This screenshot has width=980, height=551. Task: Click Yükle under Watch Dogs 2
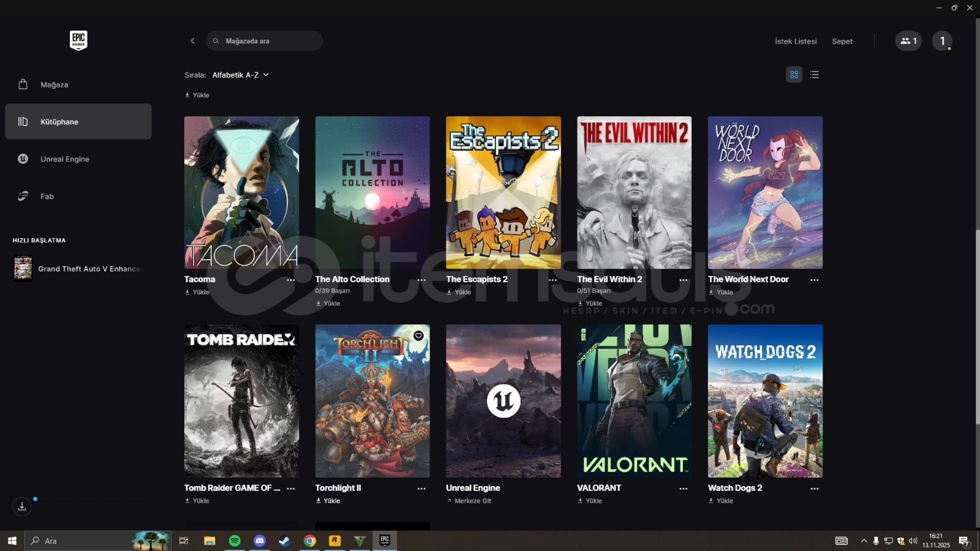(721, 501)
